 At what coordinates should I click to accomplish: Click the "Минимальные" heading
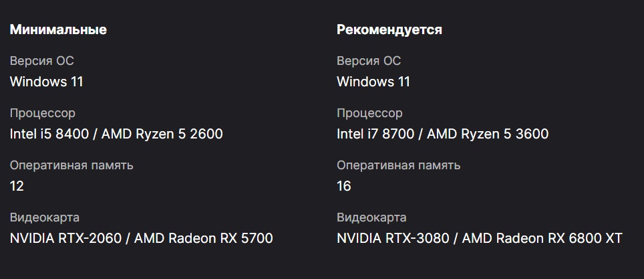click(x=58, y=29)
